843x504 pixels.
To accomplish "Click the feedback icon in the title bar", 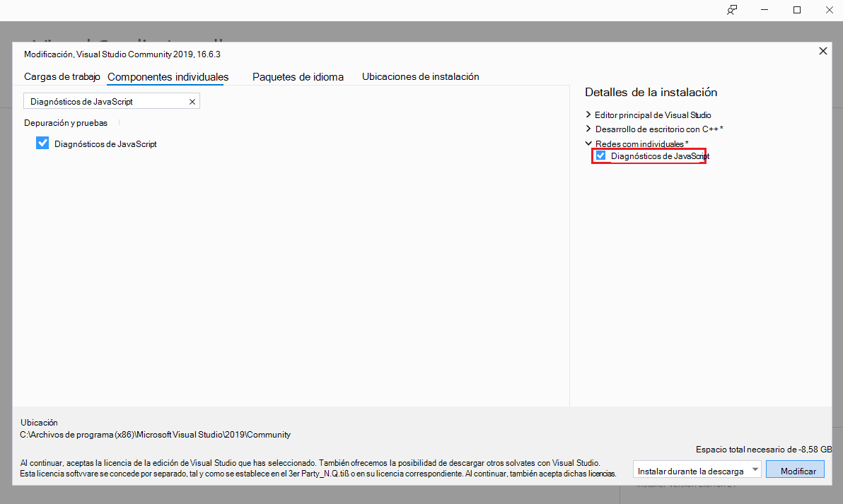I will pyautogui.click(x=732, y=10).
